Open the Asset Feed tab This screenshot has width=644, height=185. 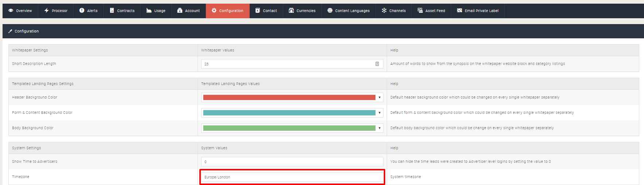[x=432, y=11]
